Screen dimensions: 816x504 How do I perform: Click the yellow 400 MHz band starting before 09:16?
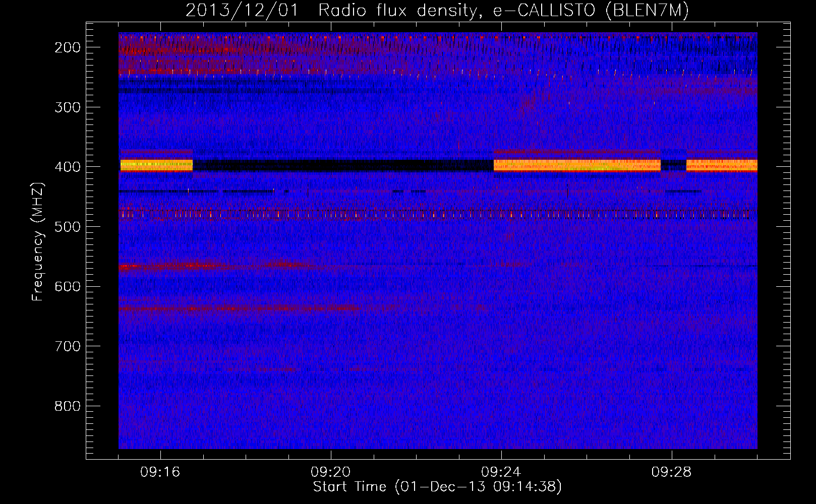pos(156,165)
